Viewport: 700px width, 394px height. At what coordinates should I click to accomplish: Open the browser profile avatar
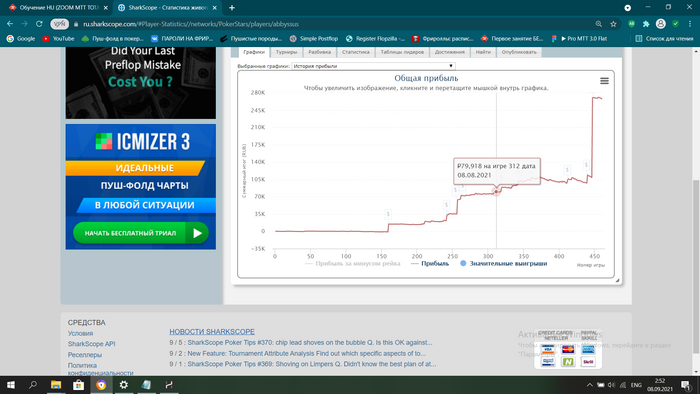[661, 24]
